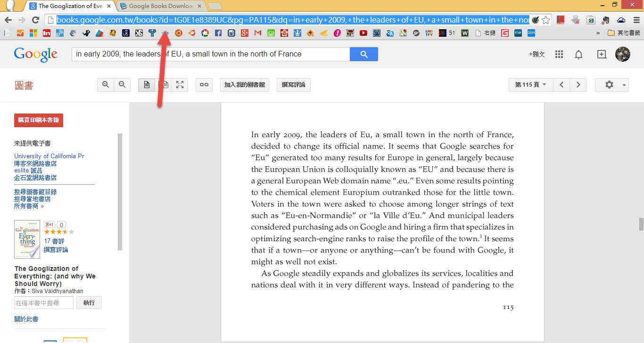Screen dimensions: 644x343
Task: Click the g+1 button
Action: (50, 225)
